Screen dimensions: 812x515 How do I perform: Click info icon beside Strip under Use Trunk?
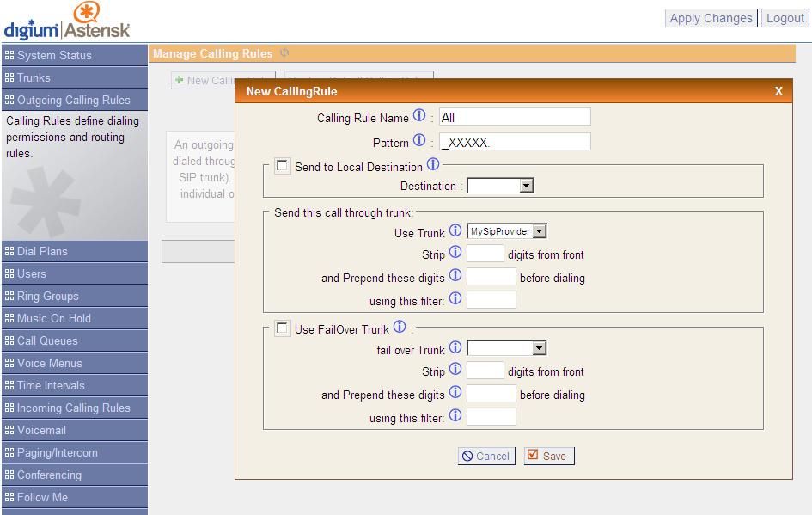coord(455,252)
